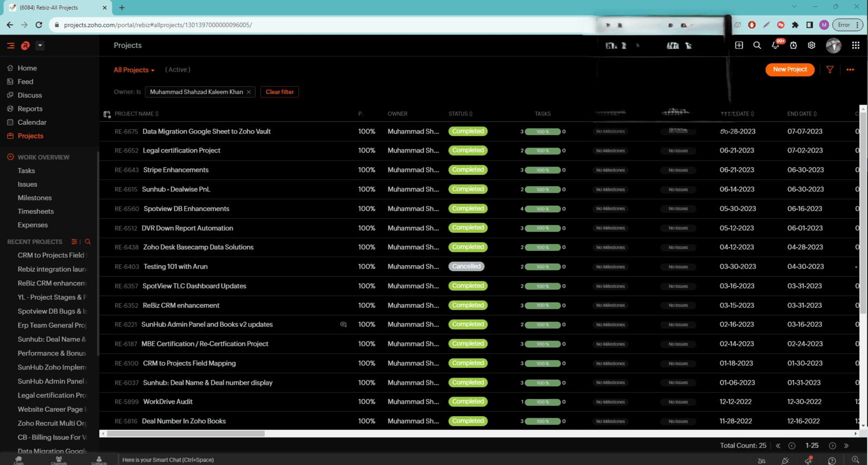Click the comment icon on SunHub Admin Panel row
This screenshot has width=868, height=465.
343,324
